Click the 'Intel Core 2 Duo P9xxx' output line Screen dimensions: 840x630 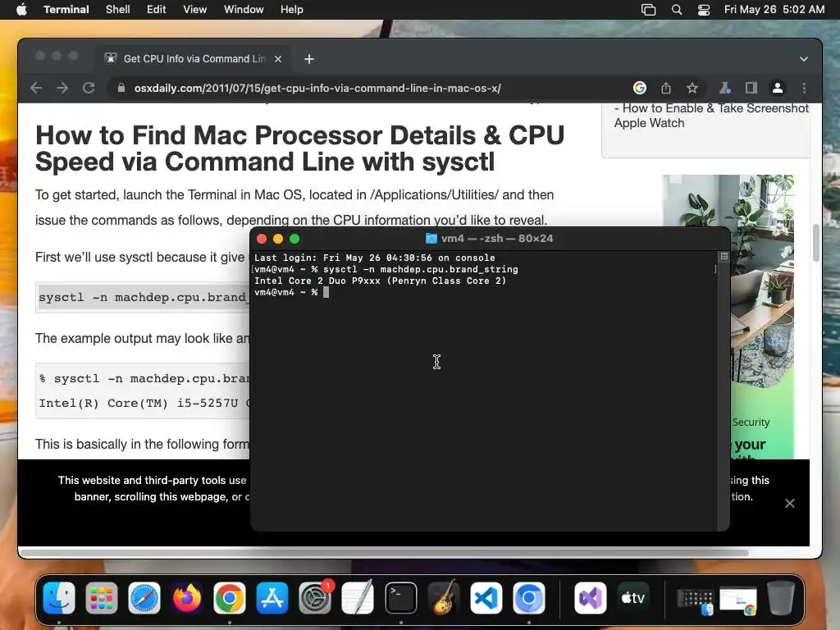coord(380,281)
